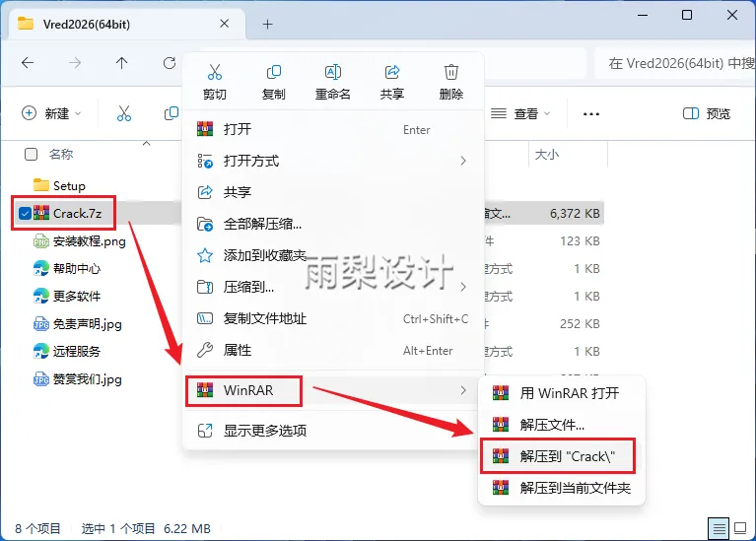Viewport: 756px width, 541px height.
Task: Select shortcut 更多软件
Action: pos(67,296)
